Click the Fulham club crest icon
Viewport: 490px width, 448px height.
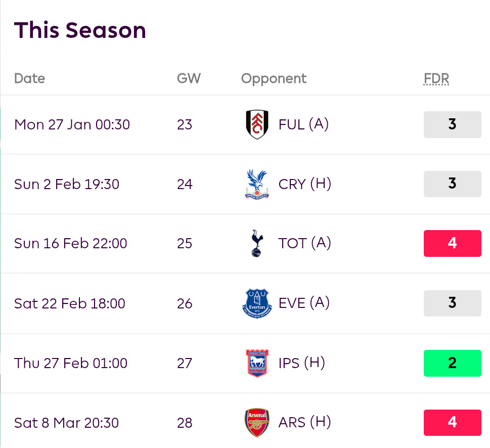coord(257,124)
